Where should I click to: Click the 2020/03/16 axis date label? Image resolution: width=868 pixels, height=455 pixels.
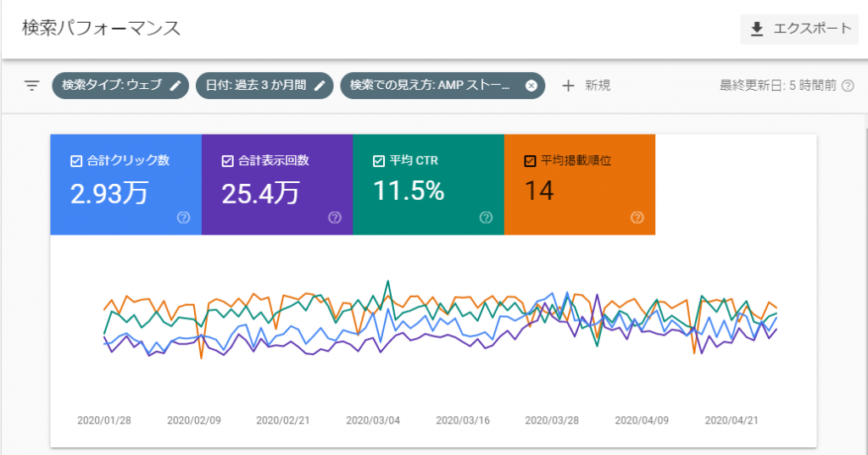[463, 420]
